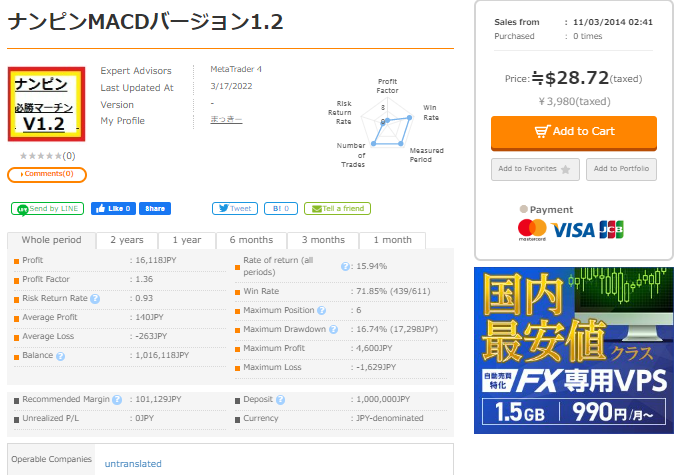Click Add to Favorites button
The height and width of the screenshot is (475, 678).
[x=535, y=169]
